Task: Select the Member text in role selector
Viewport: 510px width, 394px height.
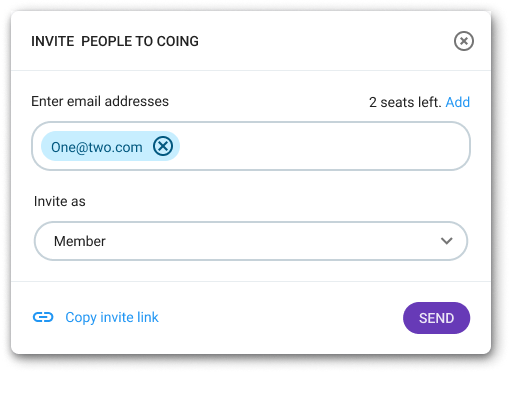Action: pyautogui.click(x=80, y=241)
